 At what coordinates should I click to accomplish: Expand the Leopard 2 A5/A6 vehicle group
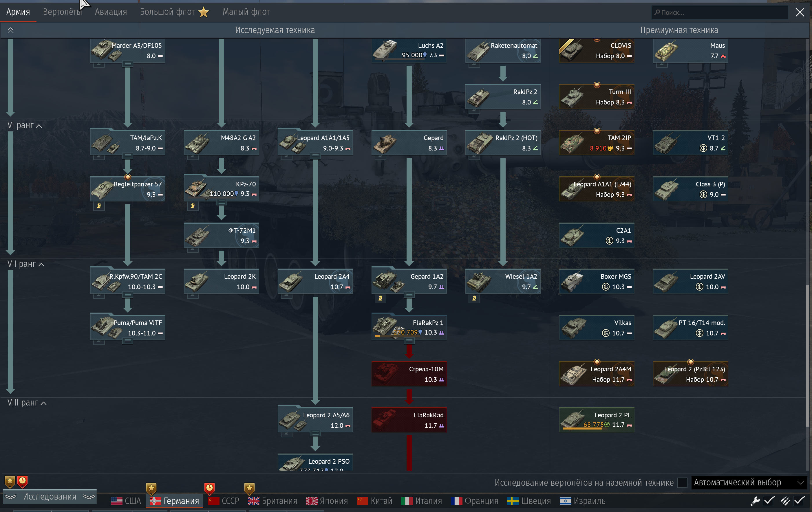(315, 433)
